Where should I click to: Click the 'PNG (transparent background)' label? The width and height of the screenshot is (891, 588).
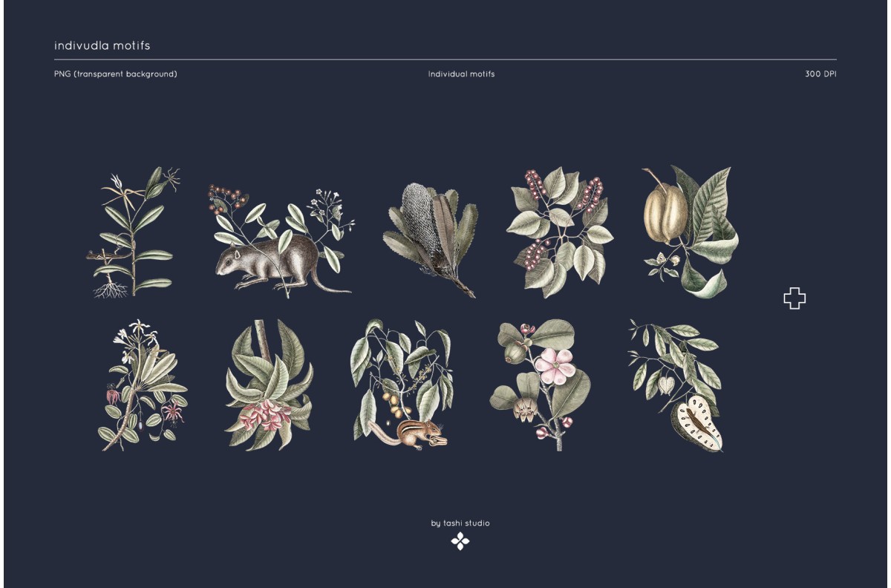(x=116, y=74)
